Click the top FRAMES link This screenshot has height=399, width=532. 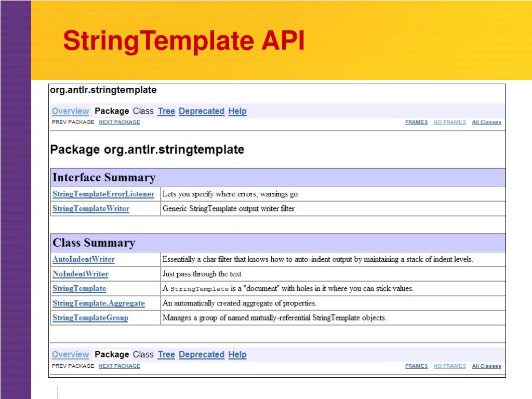click(416, 122)
